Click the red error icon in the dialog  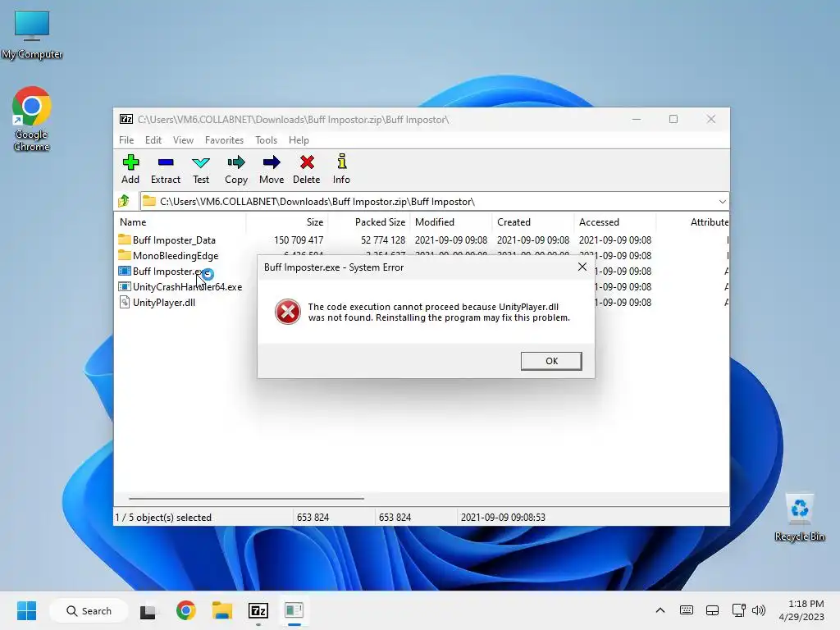point(288,312)
